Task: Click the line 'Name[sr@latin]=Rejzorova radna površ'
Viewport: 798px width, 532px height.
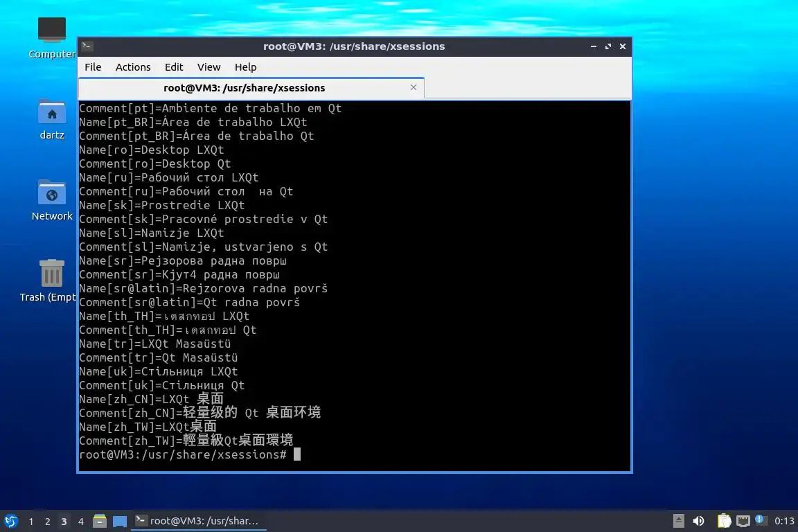Action: pos(204,289)
